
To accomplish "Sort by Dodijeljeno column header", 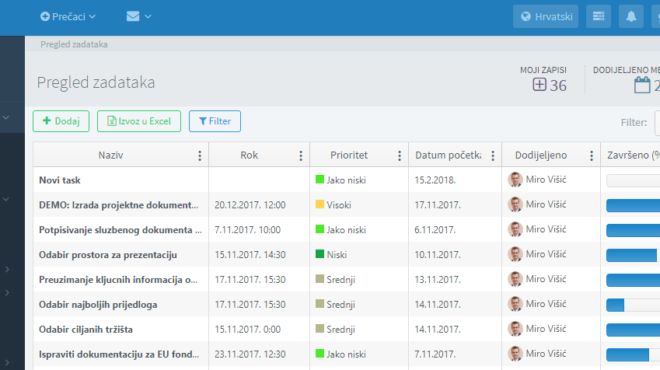I will click(x=541, y=155).
